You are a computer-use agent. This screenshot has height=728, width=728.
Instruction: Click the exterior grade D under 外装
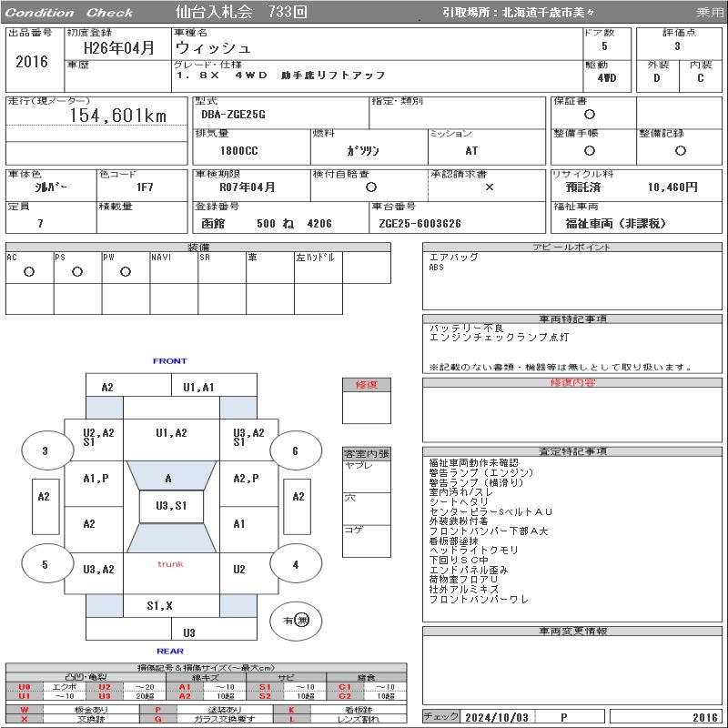[x=657, y=78]
